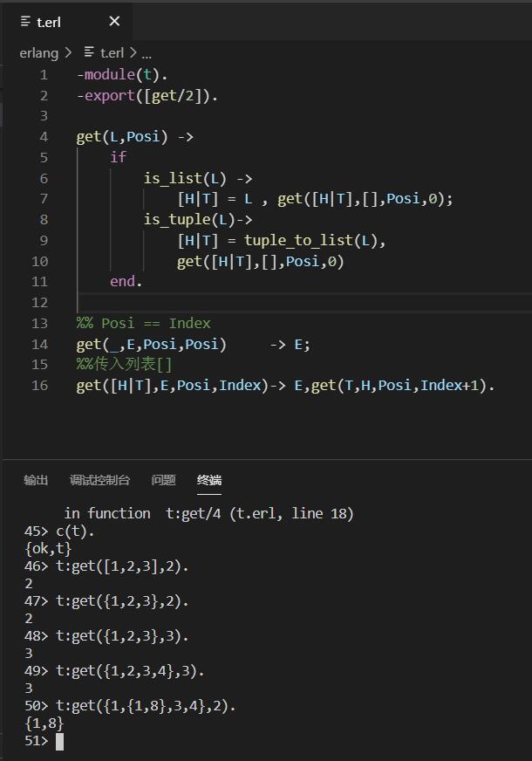Click terminal command 't:get({1,2,3},3).'
This screenshot has width=532, height=761.
click(x=122, y=636)
